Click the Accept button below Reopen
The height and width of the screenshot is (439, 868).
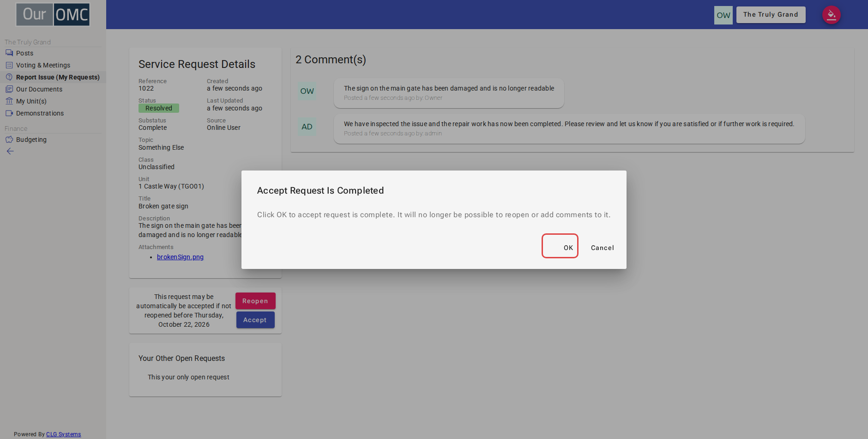tap(255, 320)
